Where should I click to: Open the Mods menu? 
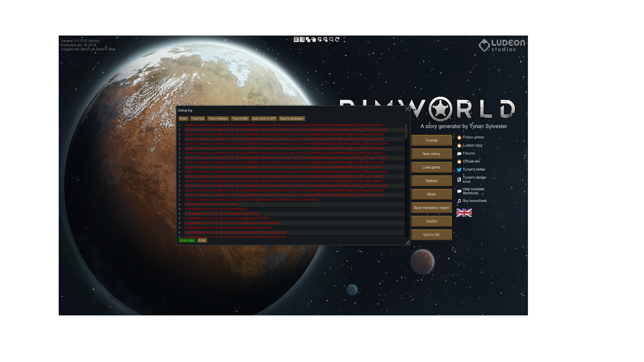(x=431, y=194)
